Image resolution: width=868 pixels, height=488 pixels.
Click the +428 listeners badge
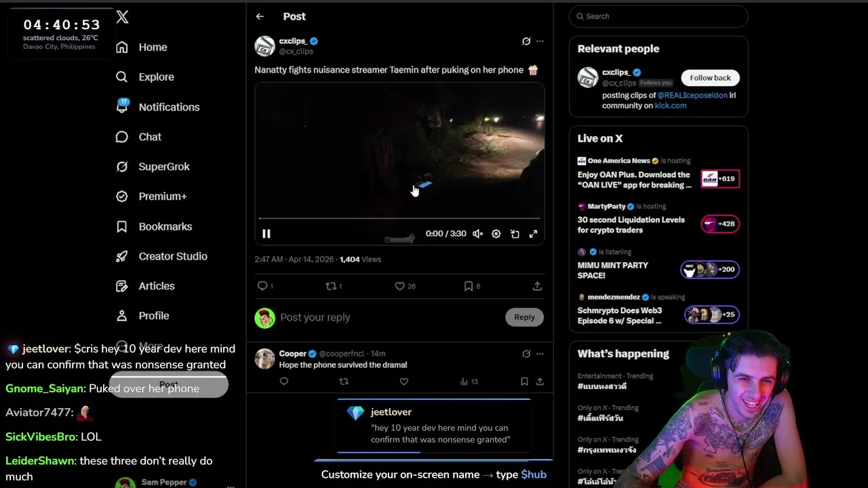[720, 224]
